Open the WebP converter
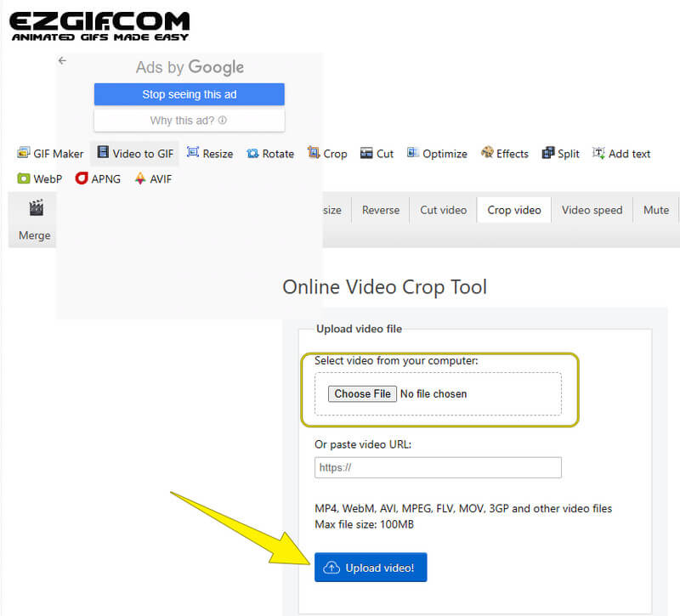680x616 pixels. pyautogui.click(x=40, y=178)
